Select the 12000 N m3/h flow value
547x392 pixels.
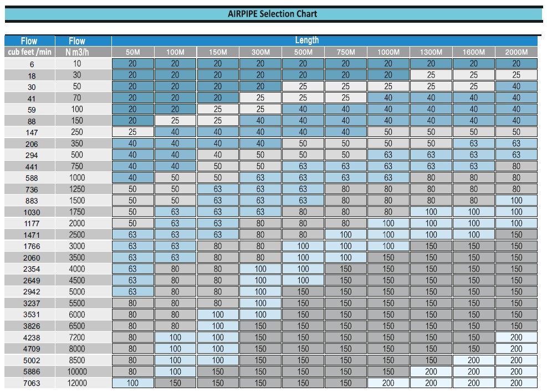point(77,383)
